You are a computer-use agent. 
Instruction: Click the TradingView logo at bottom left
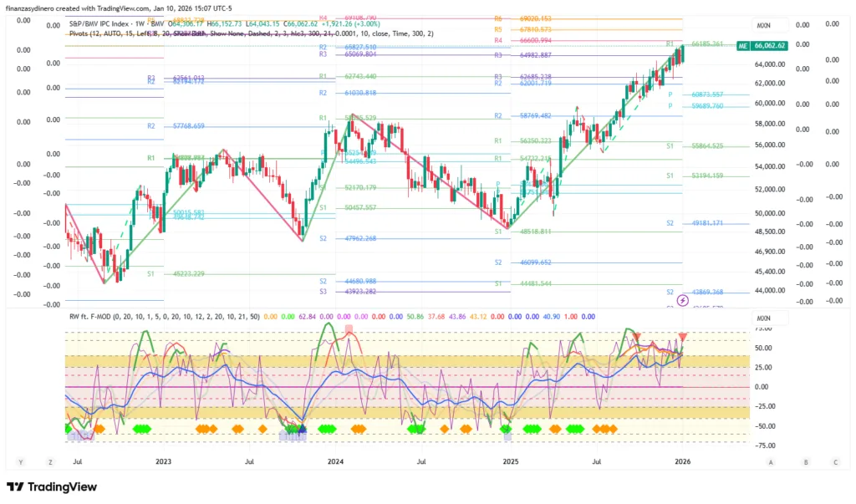pyautogui.click(x=52, y=486)
